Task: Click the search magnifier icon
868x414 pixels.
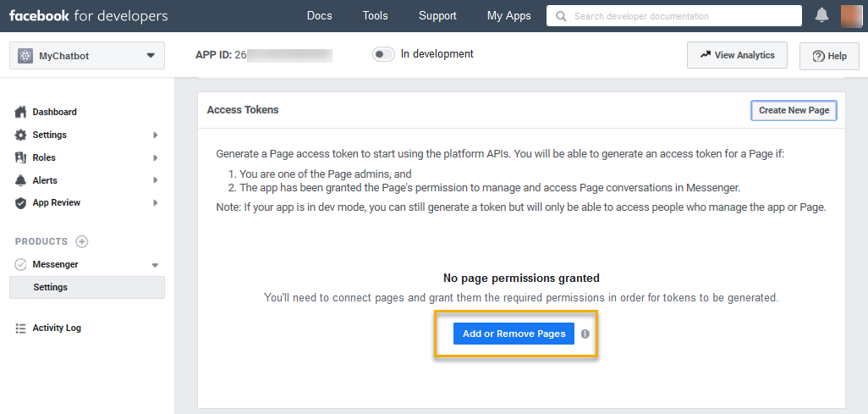Action: (x=561, y=16)
